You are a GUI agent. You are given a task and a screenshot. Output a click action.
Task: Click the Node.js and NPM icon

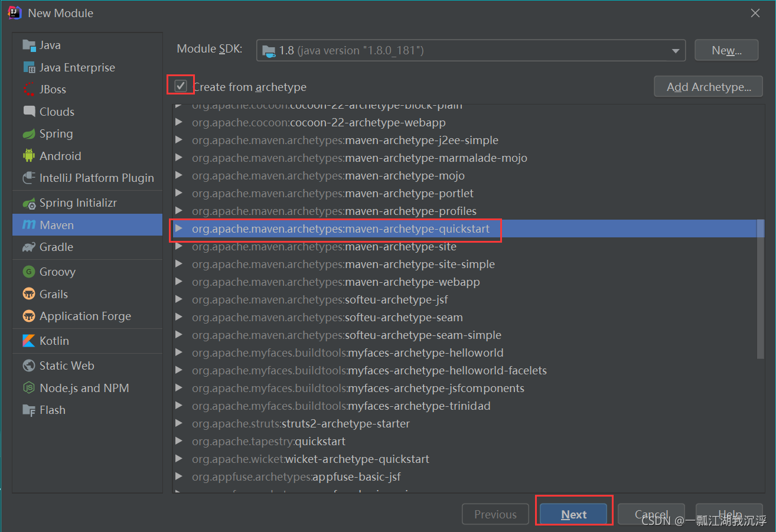[29, 388]
